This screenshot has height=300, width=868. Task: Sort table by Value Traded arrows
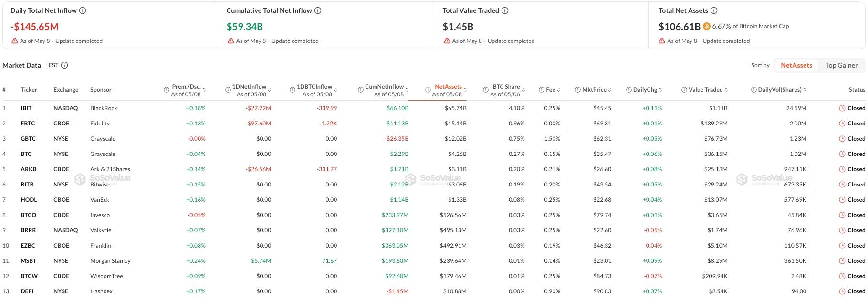click(x=726, y=90)
